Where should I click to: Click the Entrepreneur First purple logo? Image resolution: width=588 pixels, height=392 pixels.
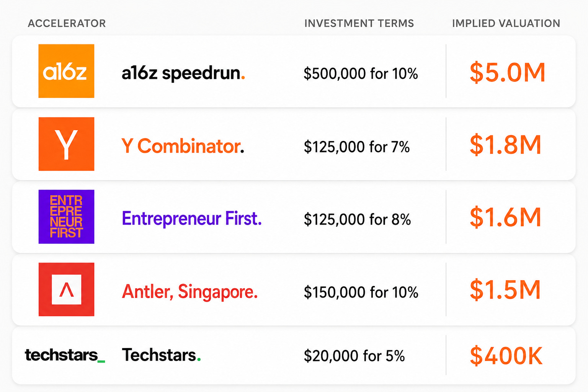tap(66, 217)
